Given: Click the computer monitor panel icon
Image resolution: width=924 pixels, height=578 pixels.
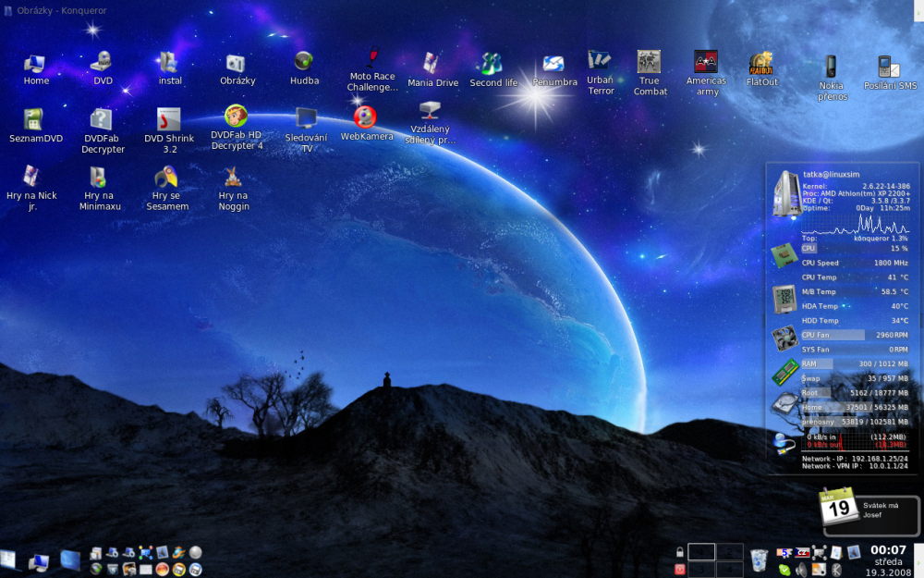Looking at the screenshot, I should point(38,563).
